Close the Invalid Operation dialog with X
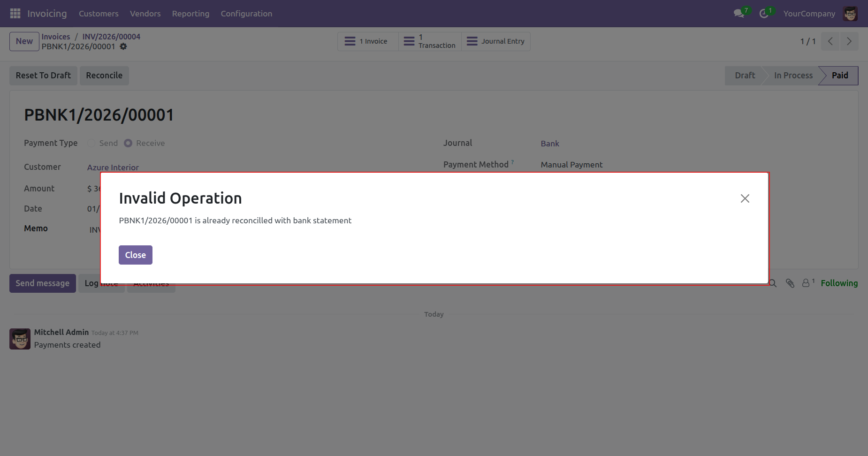 745,198
